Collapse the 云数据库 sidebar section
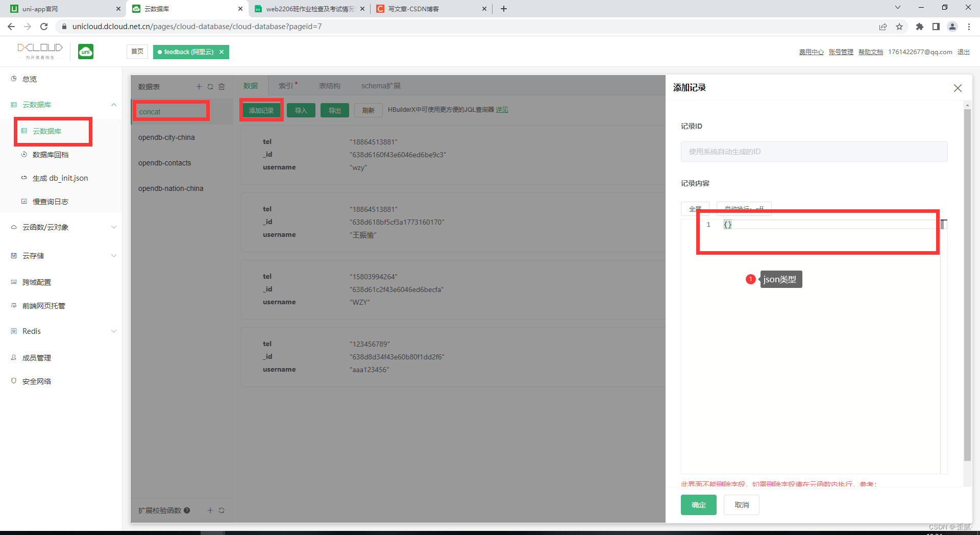 (x=114, y=105)
